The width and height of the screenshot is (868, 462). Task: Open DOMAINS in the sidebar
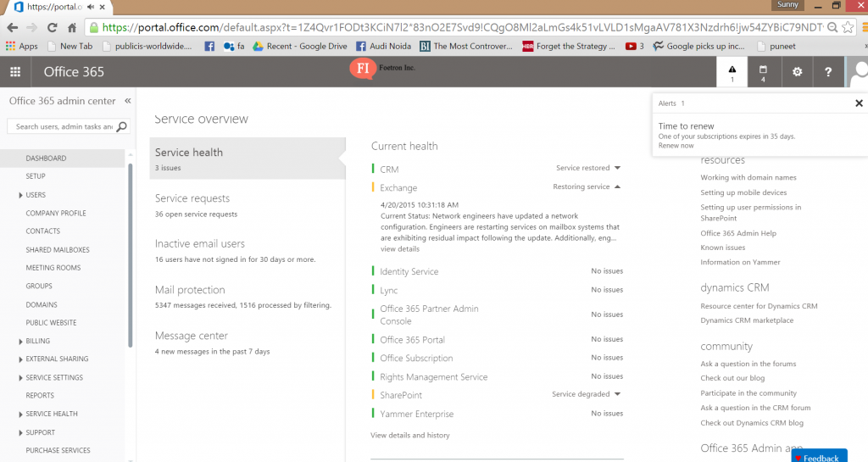(x=42, y=304)
